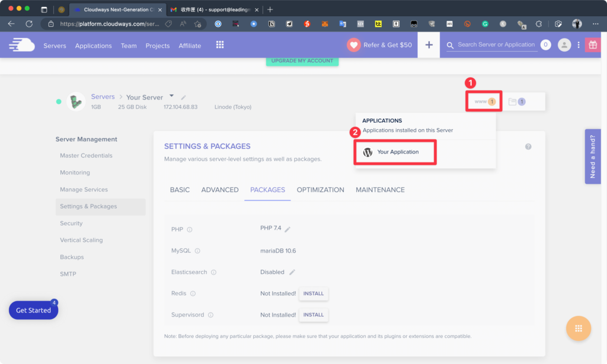Click the gift box icon
Viewport: 607px width, 364px height.
[593, 45]
